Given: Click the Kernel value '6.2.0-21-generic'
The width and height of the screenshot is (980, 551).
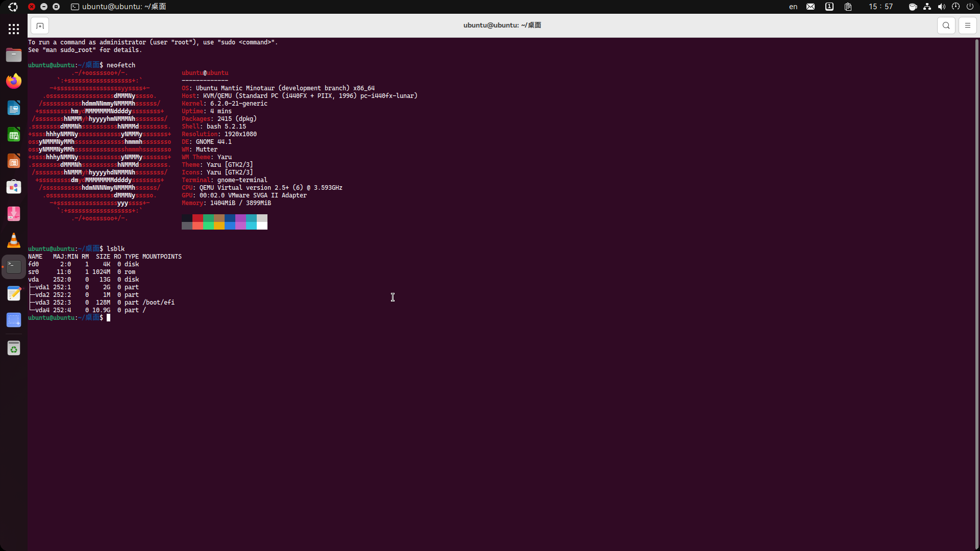Looking at the screenshot, I should 239,104.
